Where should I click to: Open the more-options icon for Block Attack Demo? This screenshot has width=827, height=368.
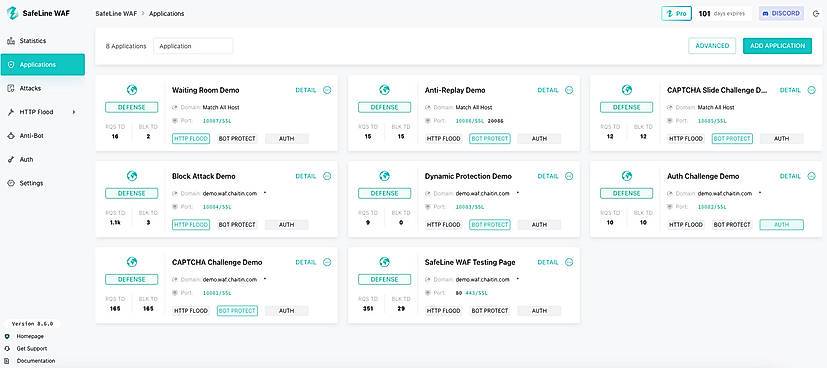tap(326, 176)
